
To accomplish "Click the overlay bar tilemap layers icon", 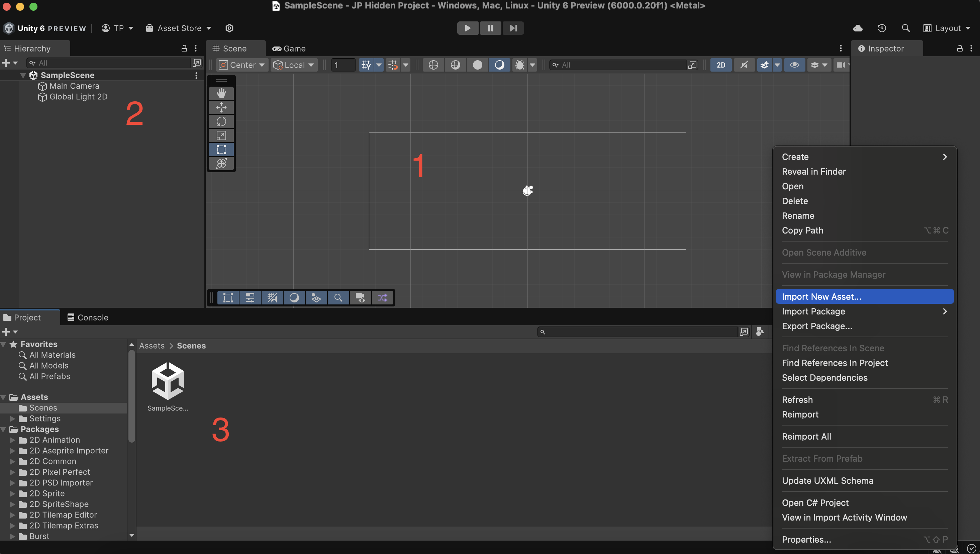I will point(316,297).
